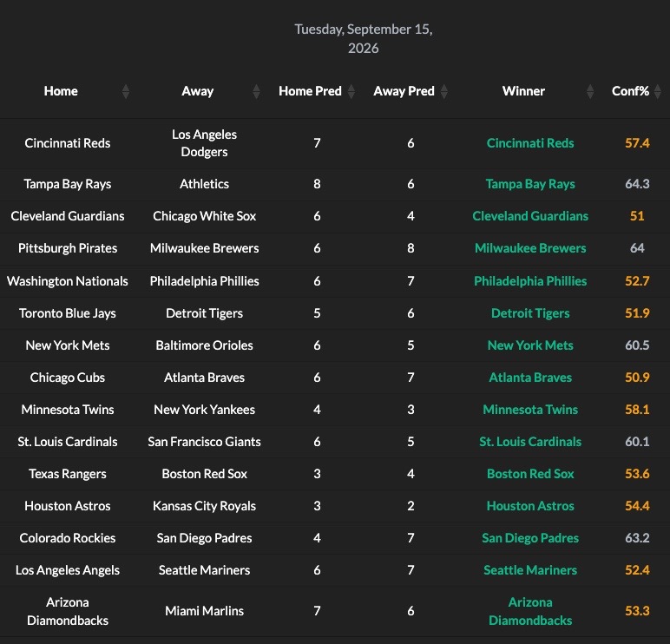
Task: Click the Away column header
Action: tap(197, 91)
